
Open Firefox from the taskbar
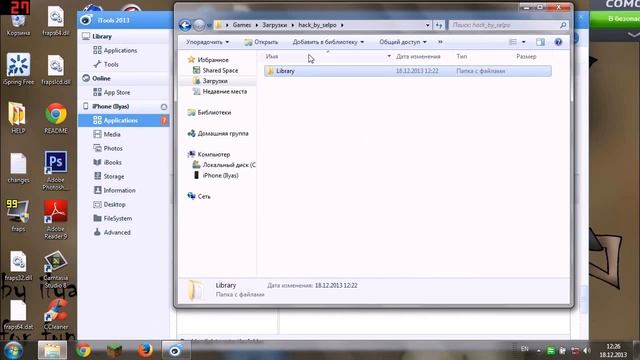click(145, 350)
